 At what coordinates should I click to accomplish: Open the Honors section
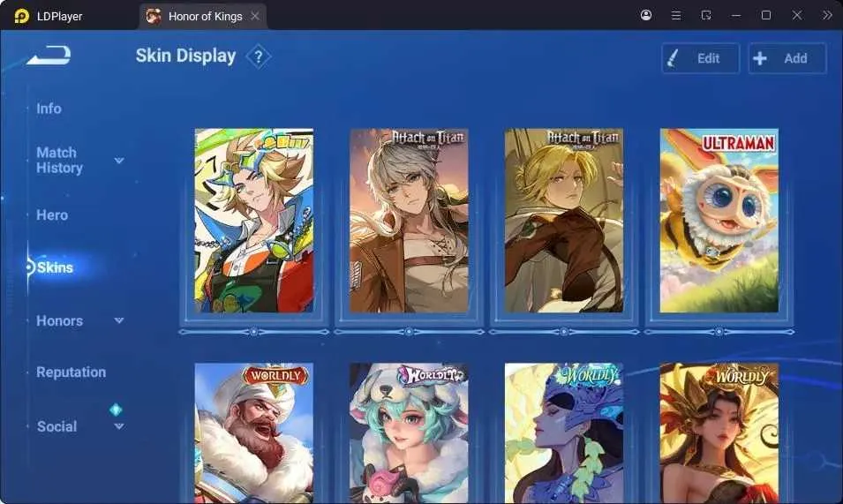tap(59, 320)
